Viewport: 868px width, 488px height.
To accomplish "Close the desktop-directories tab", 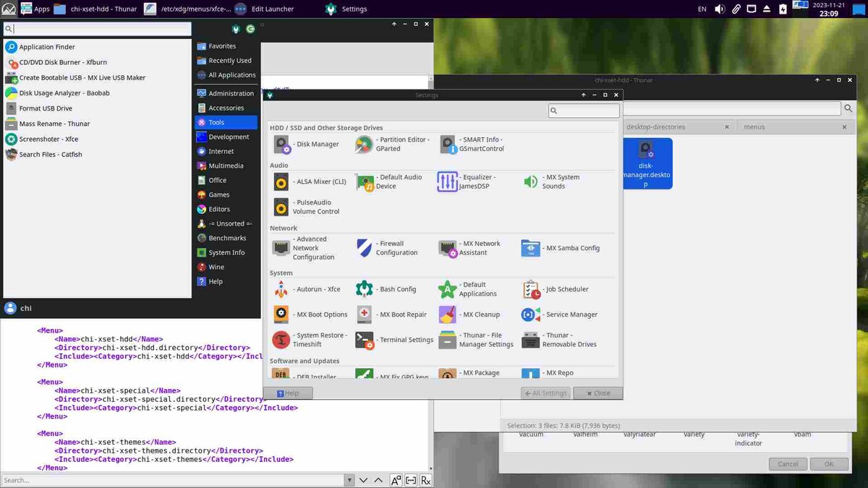I will 727,127.
